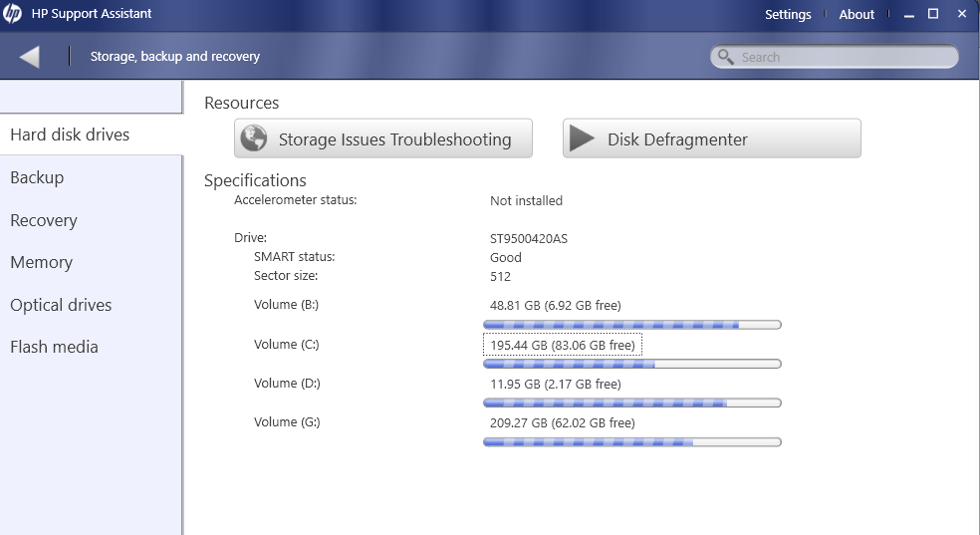Screen dimensions: 980x535
Task: Maximize the HP Support Assistant window
Action: [933, 14]
